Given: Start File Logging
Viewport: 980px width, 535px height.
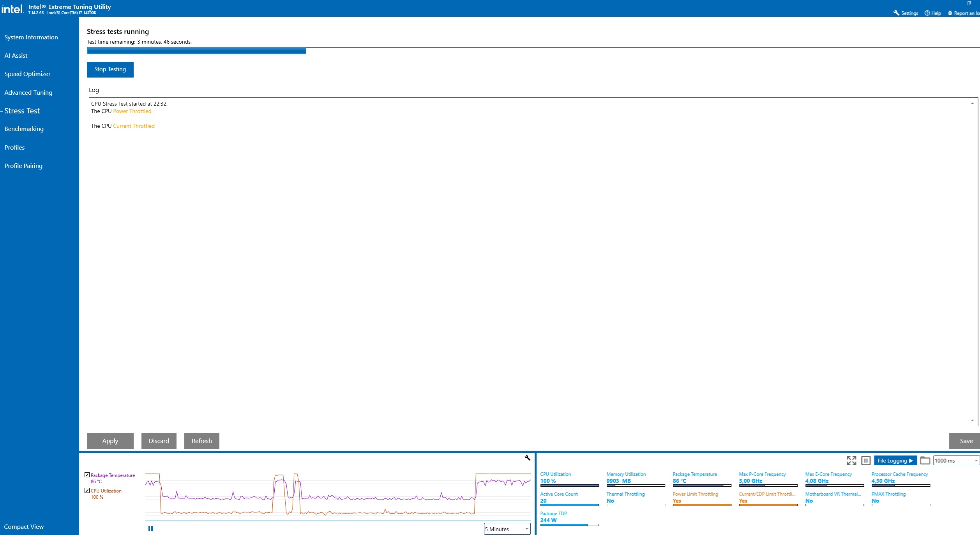Looking at the screenshot, I should (895, 461).
